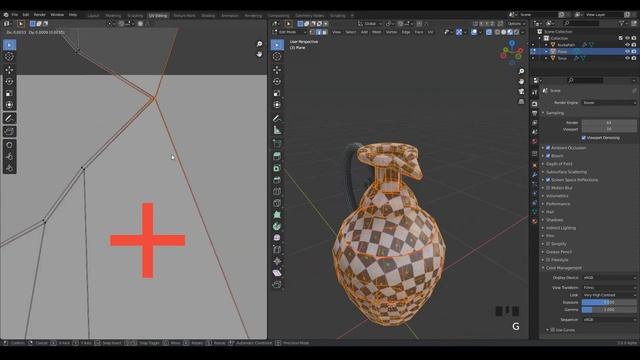This screenshot has width=640, height=360.
Task: Open the Render Engine dropdown
Action: click(x=609, y=103)
